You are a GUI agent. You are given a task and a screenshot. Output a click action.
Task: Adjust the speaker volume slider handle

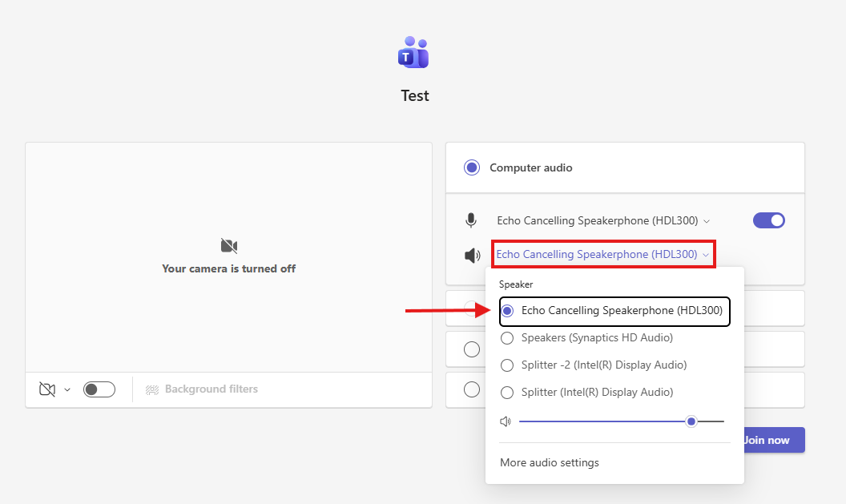[691, 421]
